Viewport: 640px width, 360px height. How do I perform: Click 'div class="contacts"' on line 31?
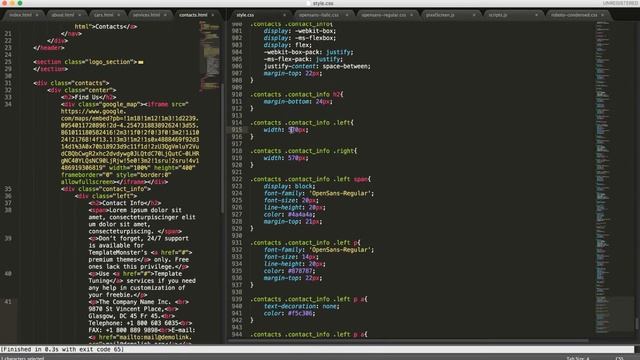pos(72,83)
